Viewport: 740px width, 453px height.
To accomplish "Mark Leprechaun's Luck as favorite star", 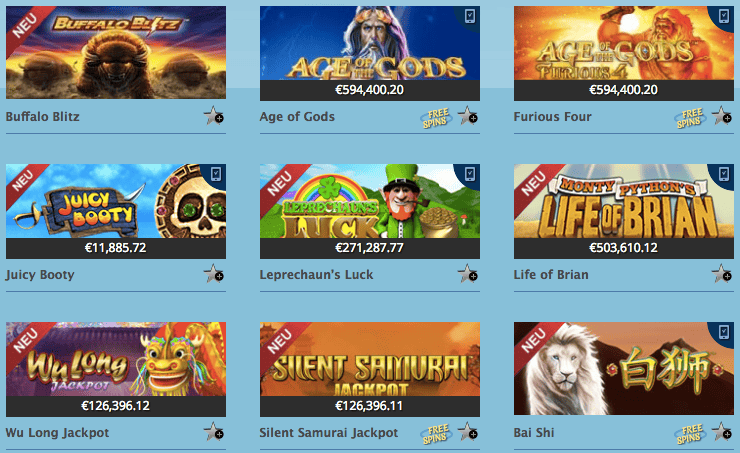I will pos(467,274).
